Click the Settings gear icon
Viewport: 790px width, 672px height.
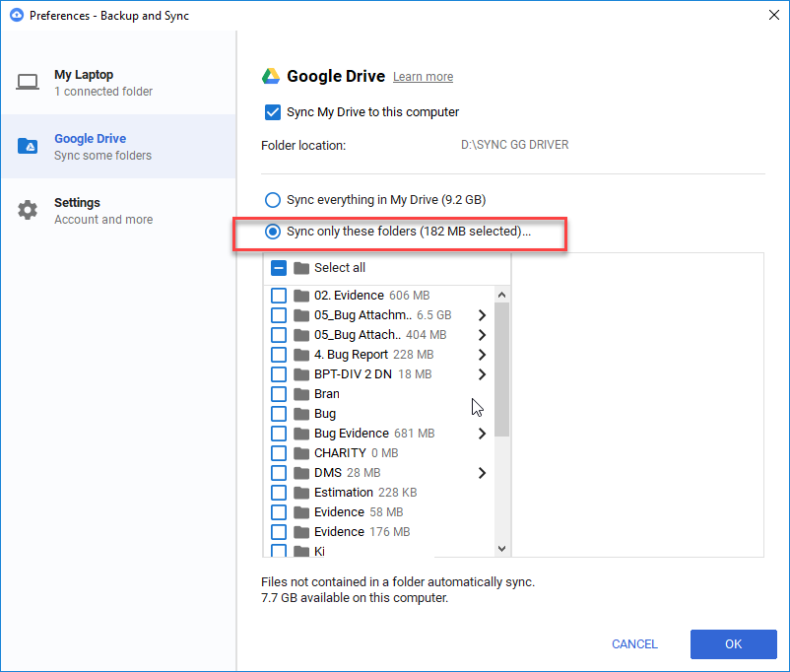[x=28, y=211]
